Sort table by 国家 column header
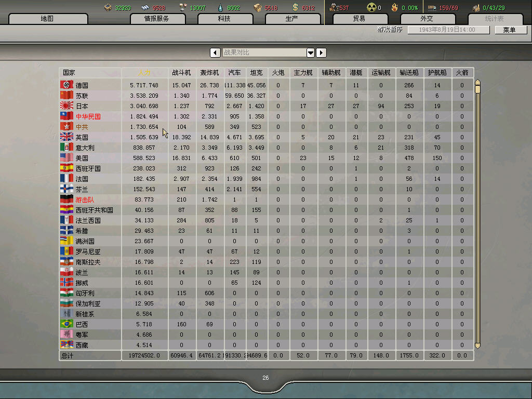Screen dimensions: 532x399 click(x=90, y=73)
